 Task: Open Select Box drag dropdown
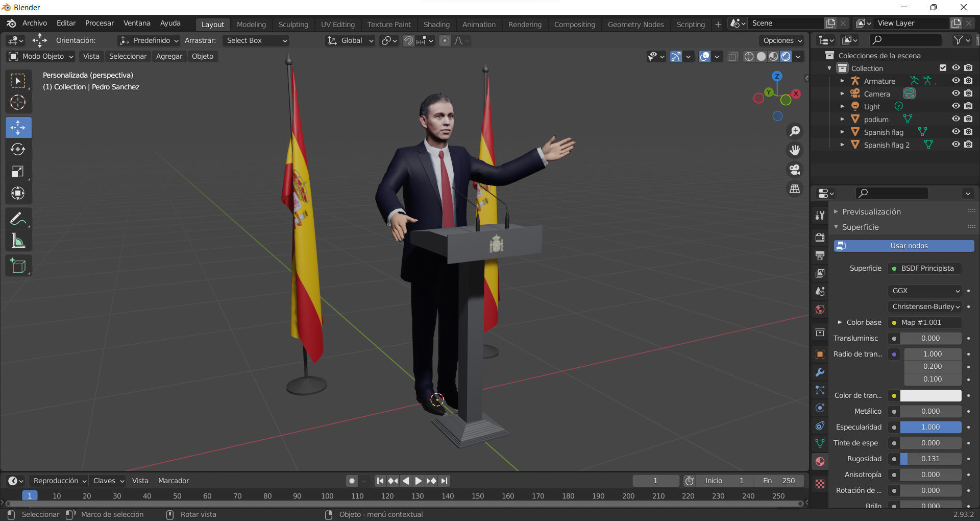(256, 41)
